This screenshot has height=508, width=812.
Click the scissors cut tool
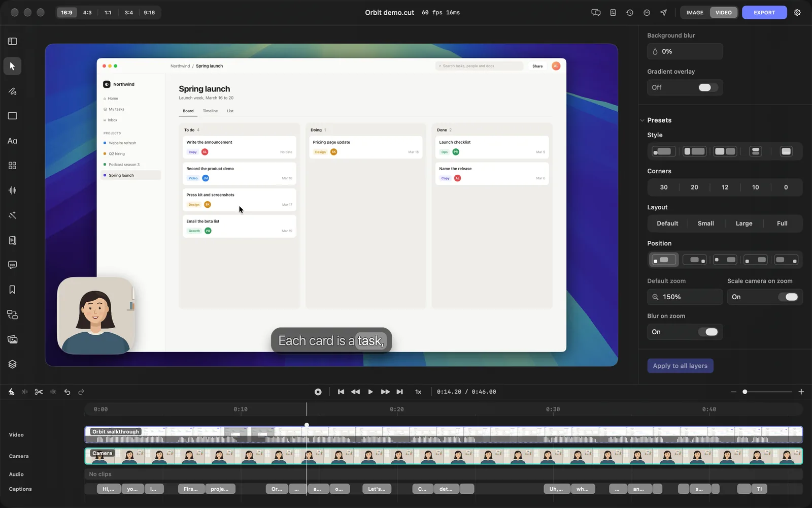39,392
